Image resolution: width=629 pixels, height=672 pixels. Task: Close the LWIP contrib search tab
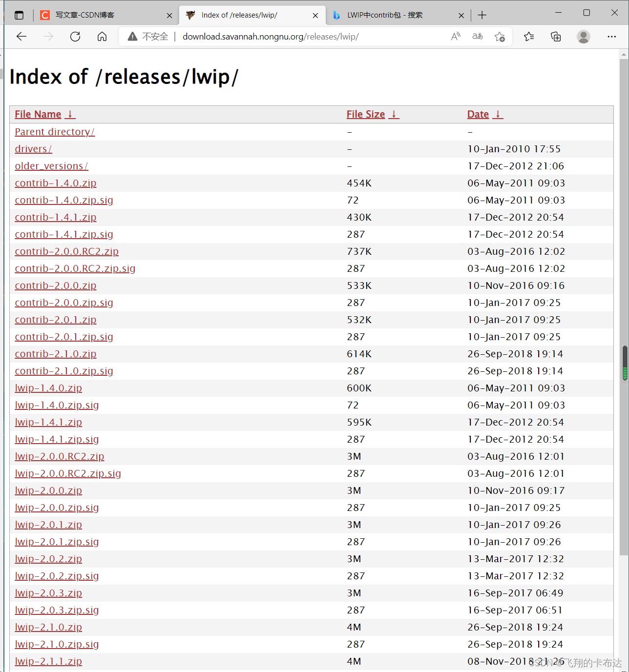pos(461,16)
